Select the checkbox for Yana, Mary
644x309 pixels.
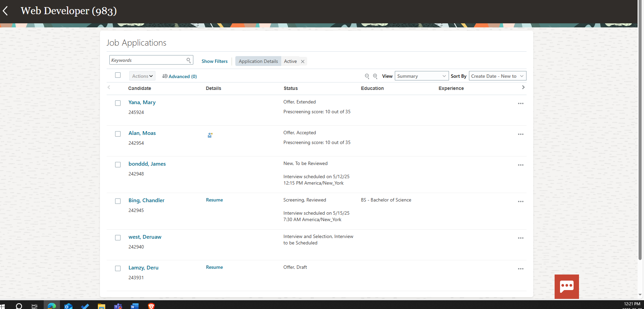117,103
